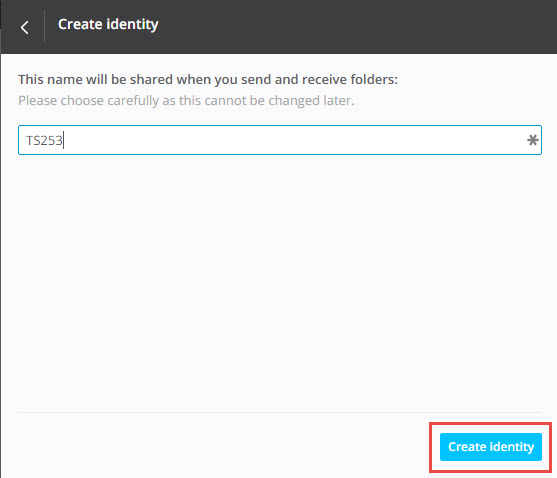Click the required-field asterisk icon
Viewport: 557px width, 478px height.
click(x=532, y=140)
